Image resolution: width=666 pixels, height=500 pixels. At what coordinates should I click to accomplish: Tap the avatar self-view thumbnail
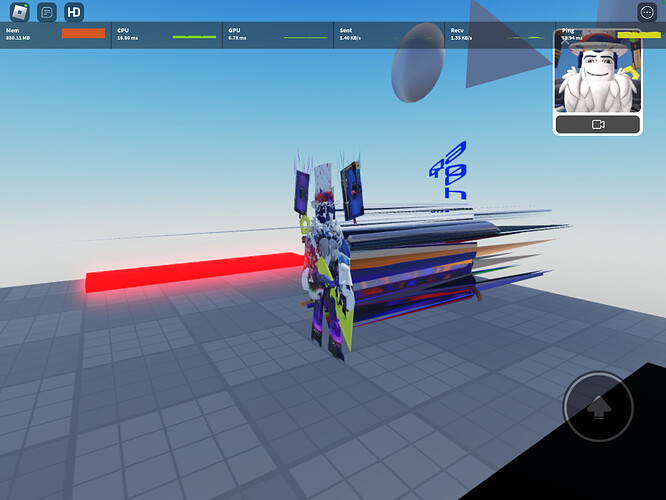(x=598, y=71)
